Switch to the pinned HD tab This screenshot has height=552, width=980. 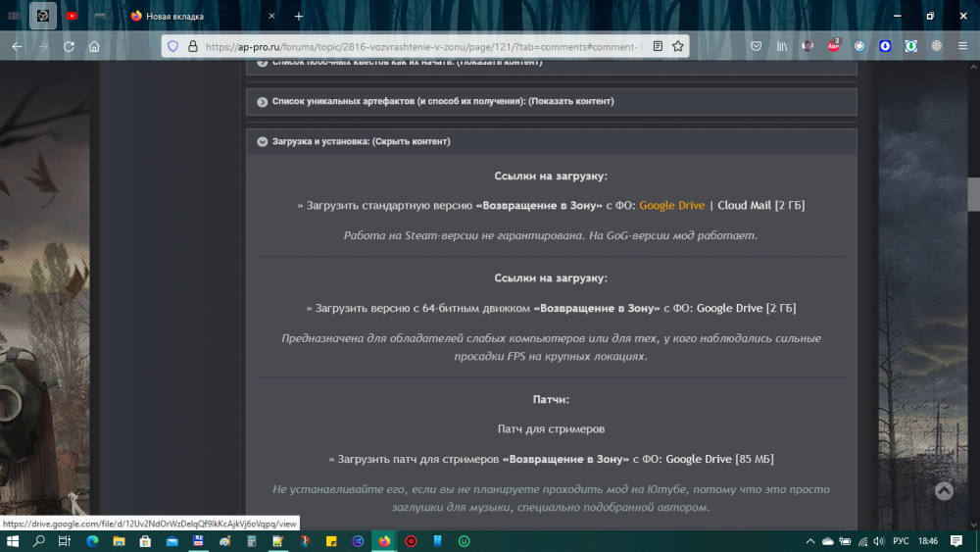pyautogui.click(x=15, y=17)
